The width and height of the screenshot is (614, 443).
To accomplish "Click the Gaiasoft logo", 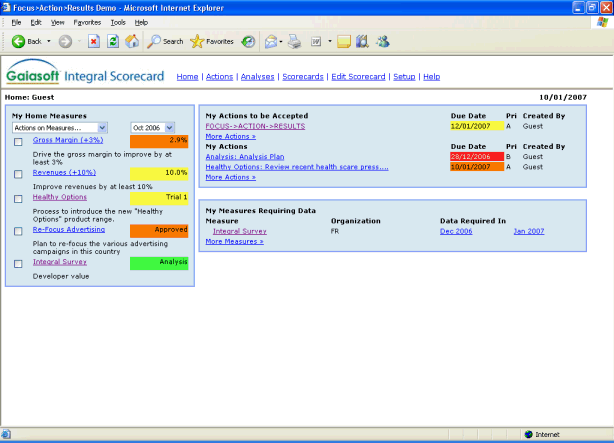I will 33,72.
